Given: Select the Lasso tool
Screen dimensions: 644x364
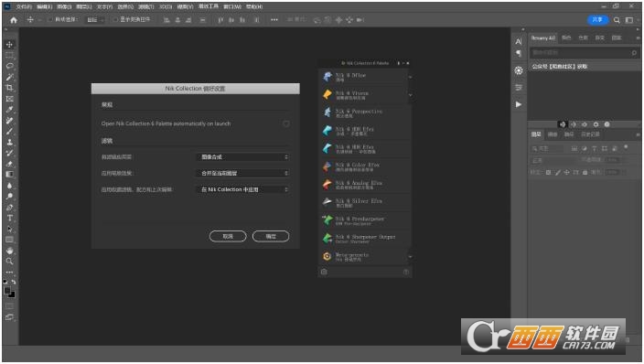Looking at the screenshot, I should click(x=9, y=66).
